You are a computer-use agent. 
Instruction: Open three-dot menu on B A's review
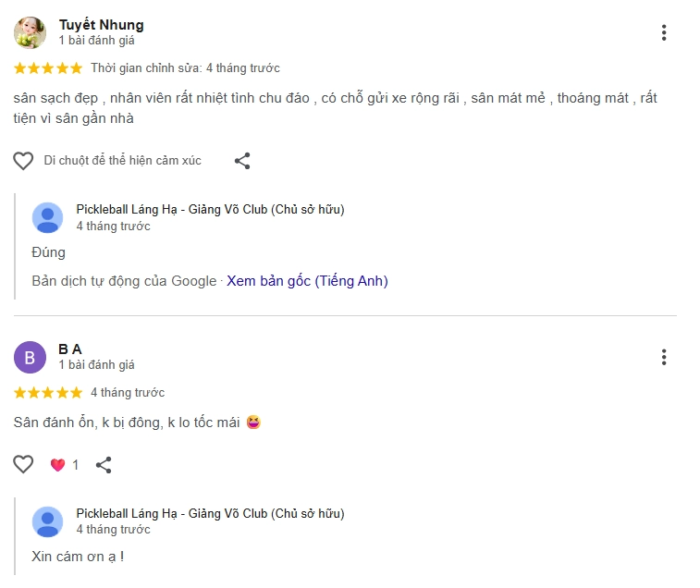click(664, 357)
